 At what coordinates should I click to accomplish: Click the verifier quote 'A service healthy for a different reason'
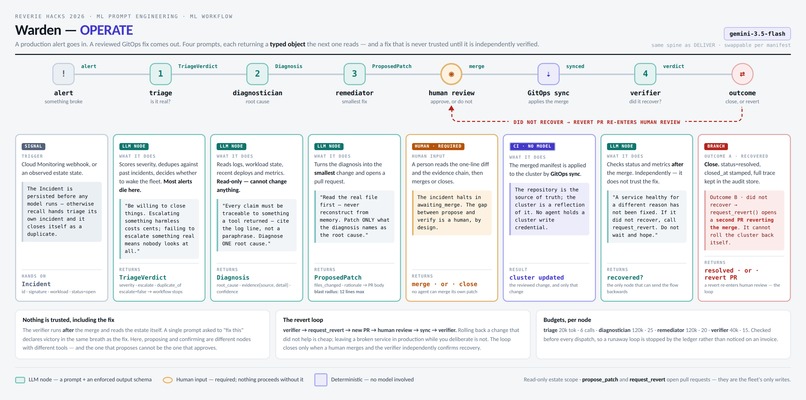point(647,216)
